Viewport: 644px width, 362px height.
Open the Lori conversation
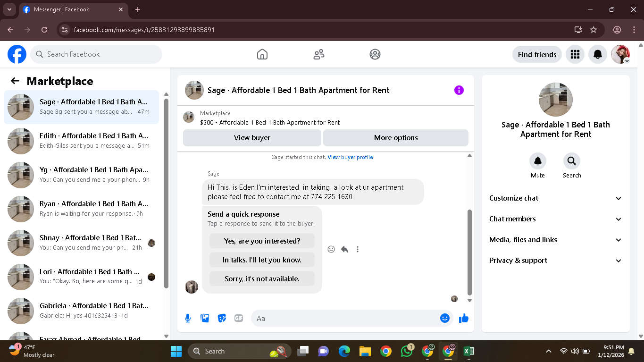(81, 277)
